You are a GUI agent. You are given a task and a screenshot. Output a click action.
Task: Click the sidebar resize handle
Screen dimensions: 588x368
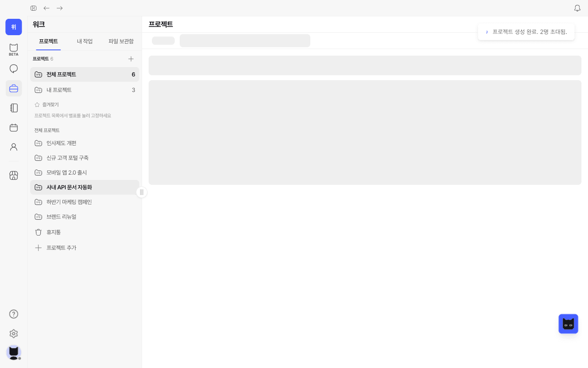pyautogui.click(x=142, y=192)
